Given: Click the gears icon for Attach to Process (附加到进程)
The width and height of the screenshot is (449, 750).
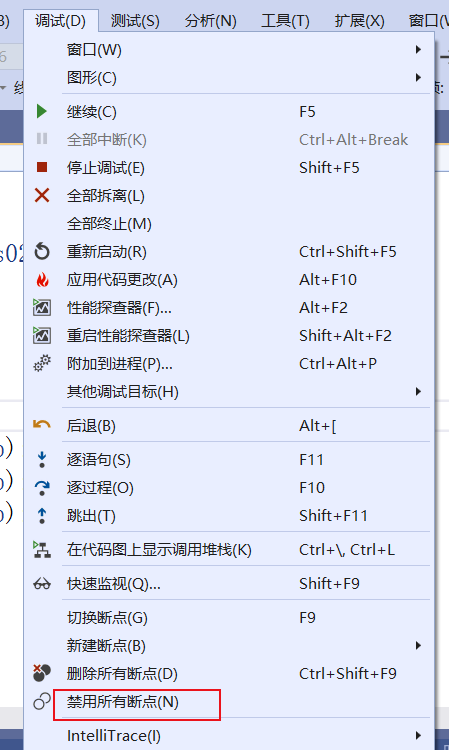Looking at the screenshot, I should pos(42,364).
